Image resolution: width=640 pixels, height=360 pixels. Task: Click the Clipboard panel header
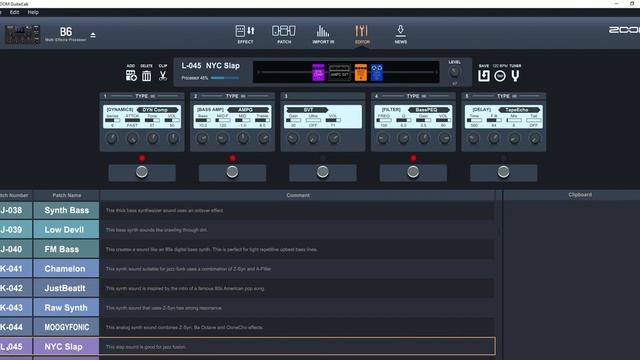tap(580, 195)
